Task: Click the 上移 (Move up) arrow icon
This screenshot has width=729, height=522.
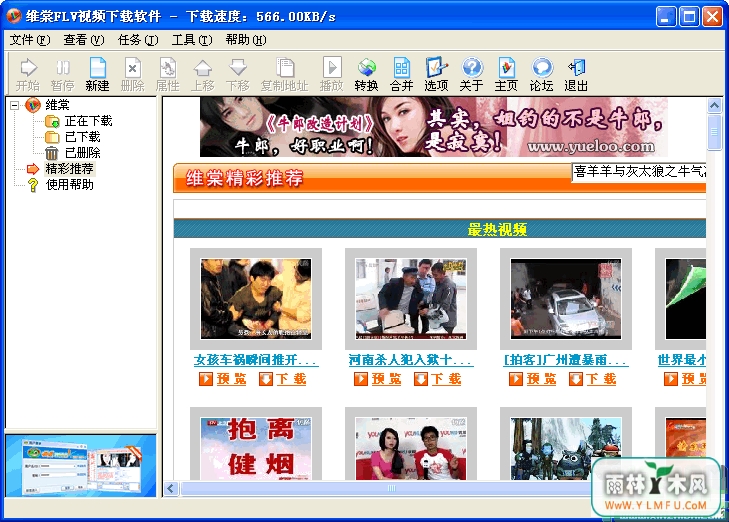Action: tap(203, 74)
